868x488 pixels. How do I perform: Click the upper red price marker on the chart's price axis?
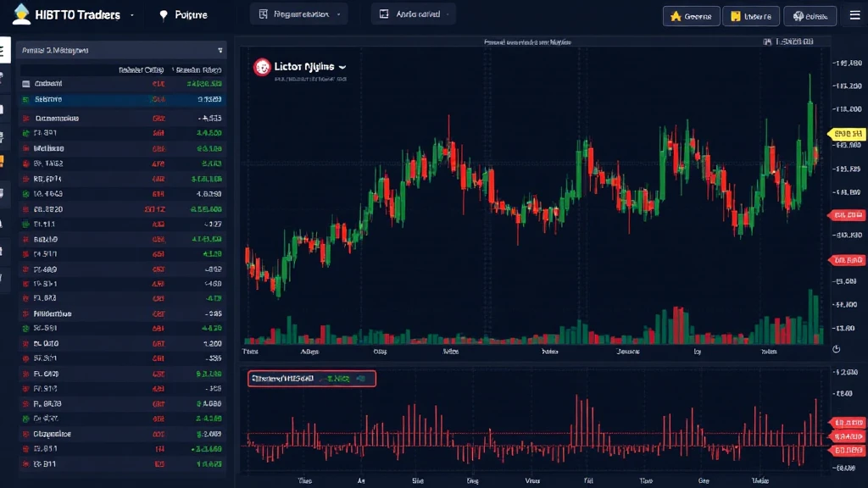pos(845,215)
